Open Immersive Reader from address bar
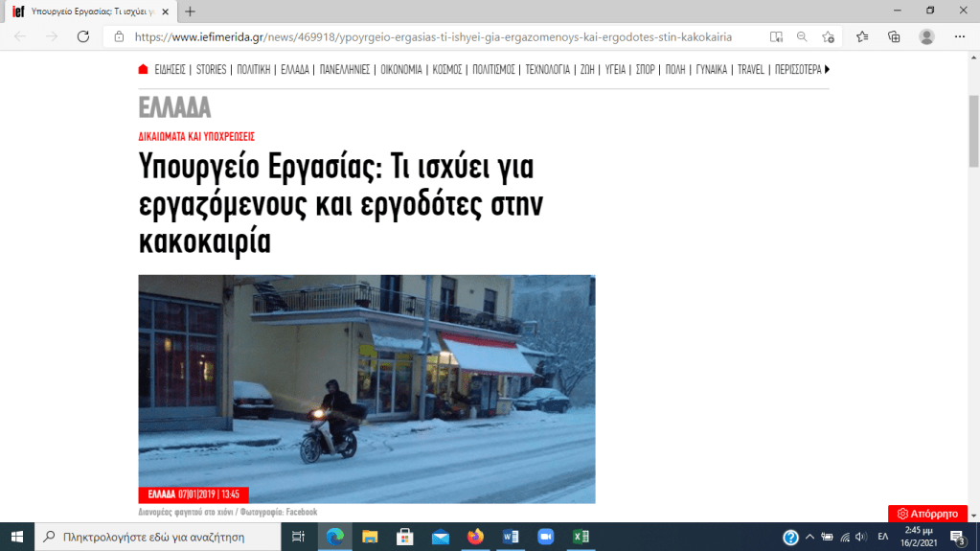The width and height of the screenshot is (980, 551). (776, 36)
